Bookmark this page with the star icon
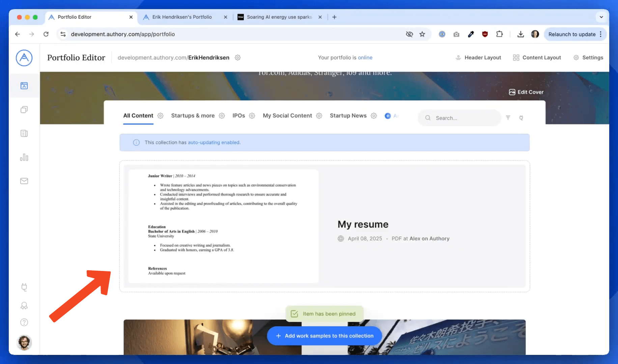 (x=422, y=34)
